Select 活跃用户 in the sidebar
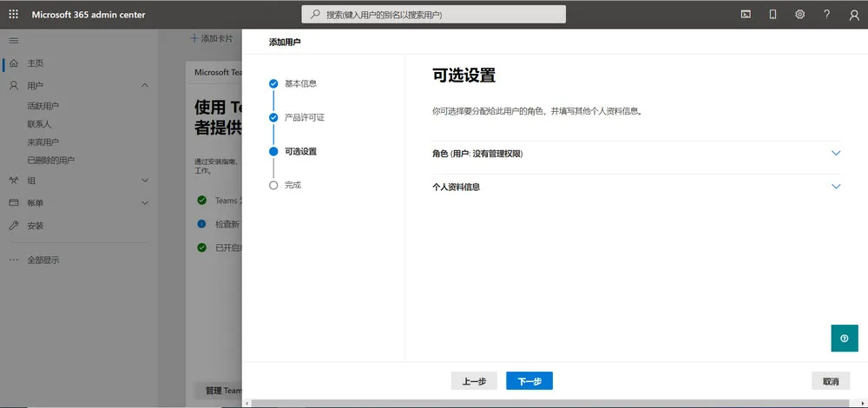This screenshot has width=868, height=408. pos(43,106)
